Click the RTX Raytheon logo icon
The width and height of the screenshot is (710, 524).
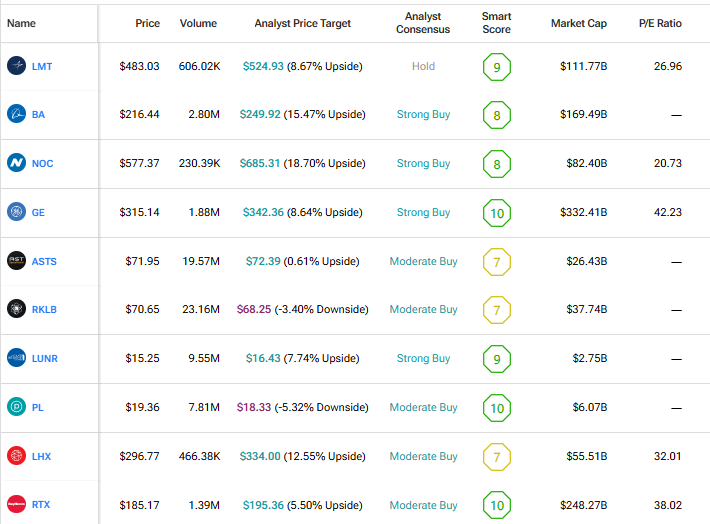tap(17, 504)
